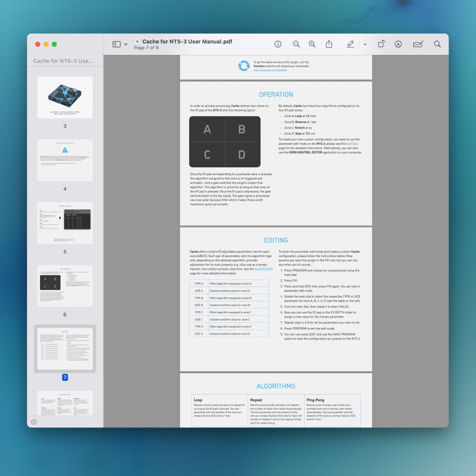The width and height of the screenshot is (476, 476).
Task: Click the 'SIZE C' table cell
Action: pos(198,320)
